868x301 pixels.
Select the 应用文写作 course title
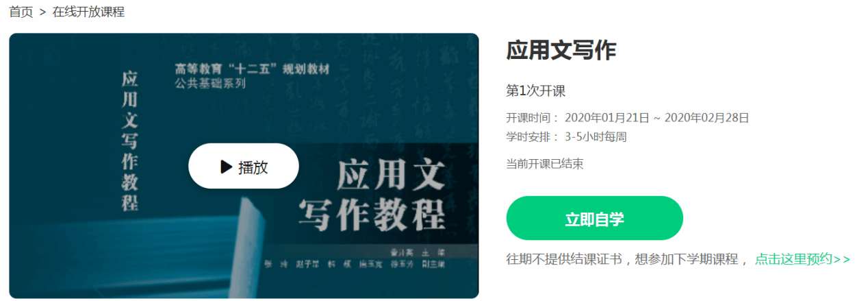point(561,51)
